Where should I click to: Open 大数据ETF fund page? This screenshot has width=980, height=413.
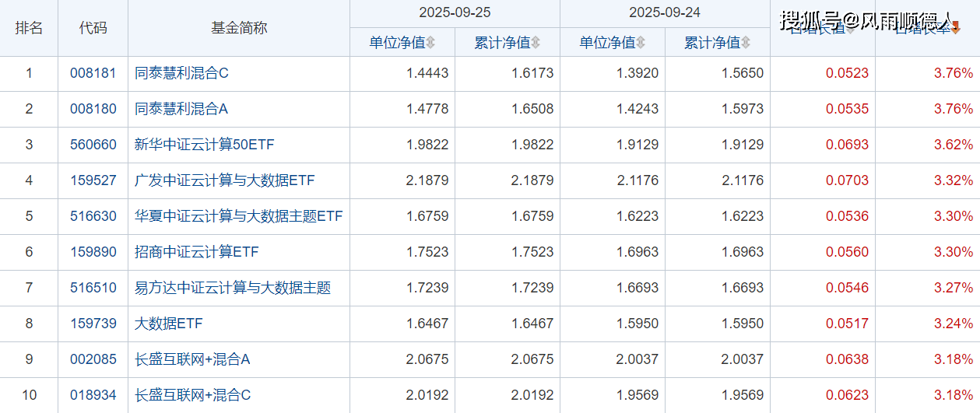(x=169, y=324)
